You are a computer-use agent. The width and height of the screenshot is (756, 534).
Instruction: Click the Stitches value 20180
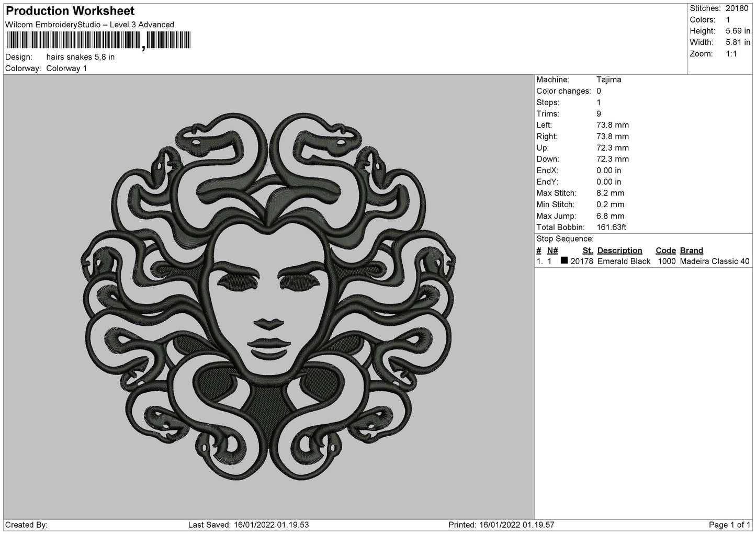pyautogui.click(x=737, y=8)
